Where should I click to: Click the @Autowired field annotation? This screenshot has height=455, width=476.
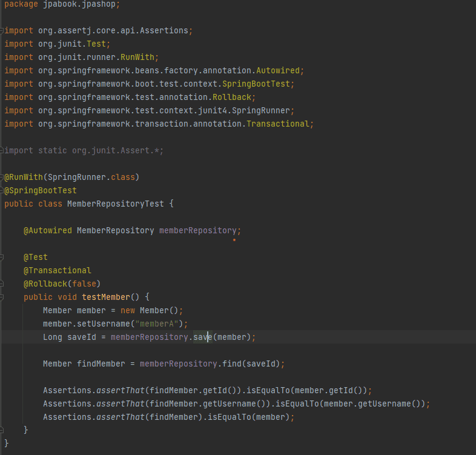48,231
